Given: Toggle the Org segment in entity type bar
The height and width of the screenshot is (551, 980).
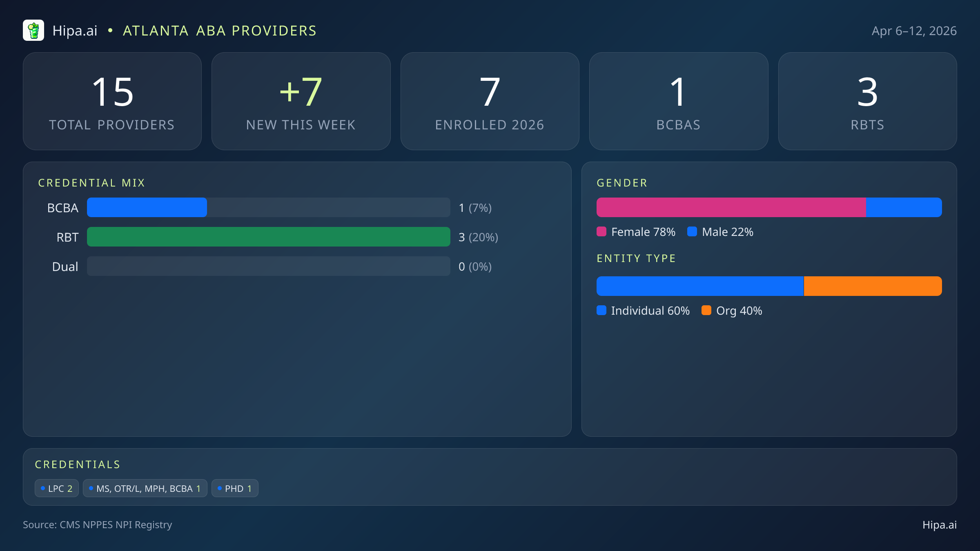Looking at the screenshot, I should [x=872, y=286].
